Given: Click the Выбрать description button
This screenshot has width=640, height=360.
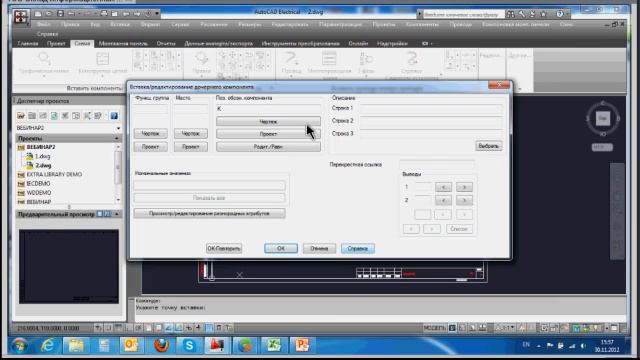Looking at the screenshot, I should 489,146.
